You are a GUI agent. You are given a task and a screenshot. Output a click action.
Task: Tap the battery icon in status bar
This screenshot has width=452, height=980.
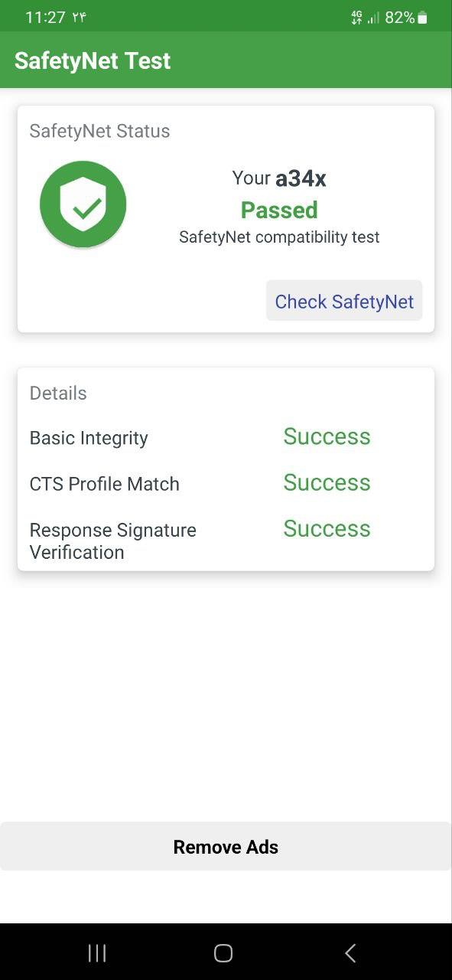(x=423, y=18)
